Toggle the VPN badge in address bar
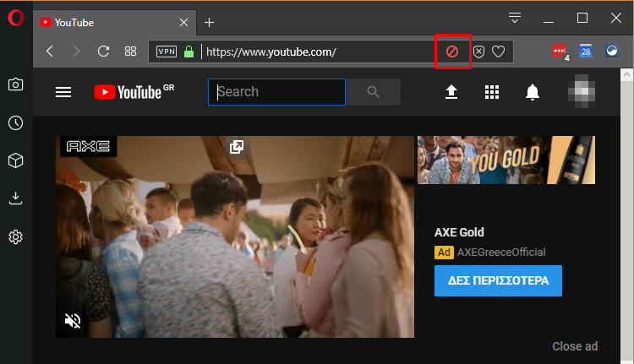This screenshot has width=634, height=364. [x=167, y=52]
